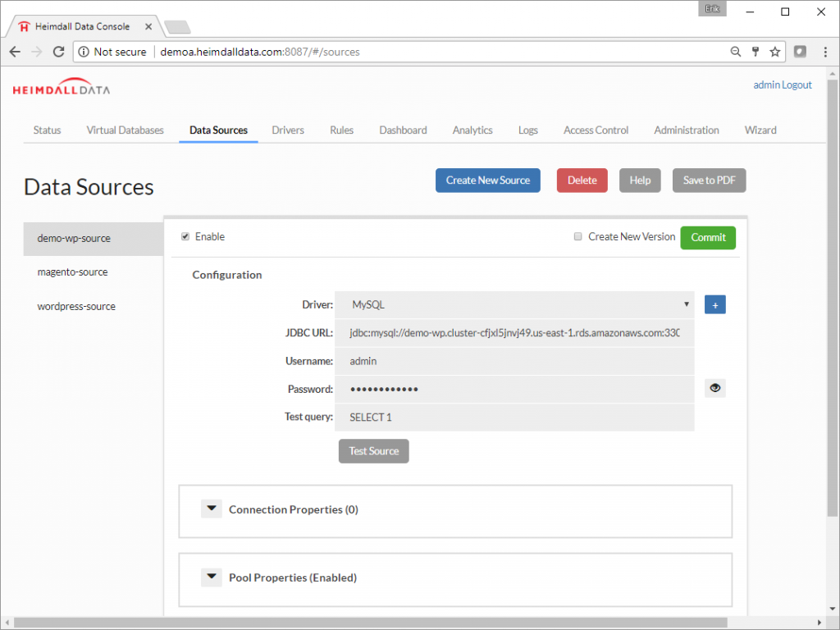
Task: Switch to the Virtual Databases tab
Action: [125, 130]
